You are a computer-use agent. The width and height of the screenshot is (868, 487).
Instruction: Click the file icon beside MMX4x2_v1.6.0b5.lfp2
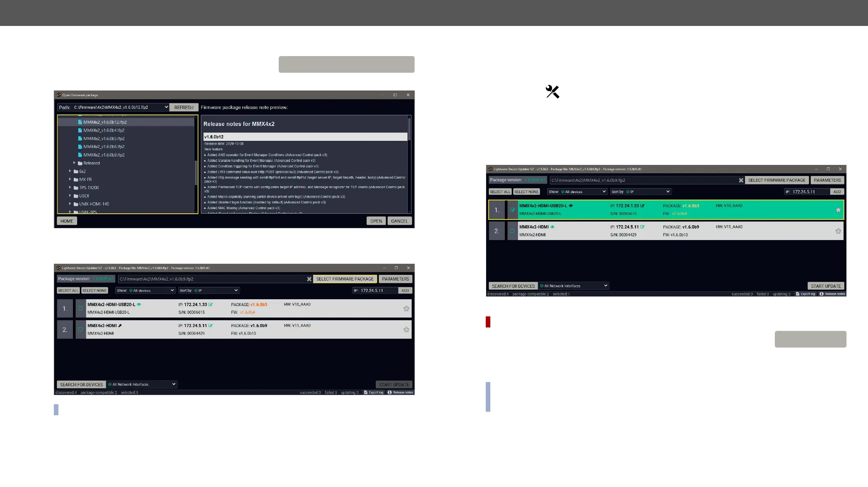(x=80, y=139)
